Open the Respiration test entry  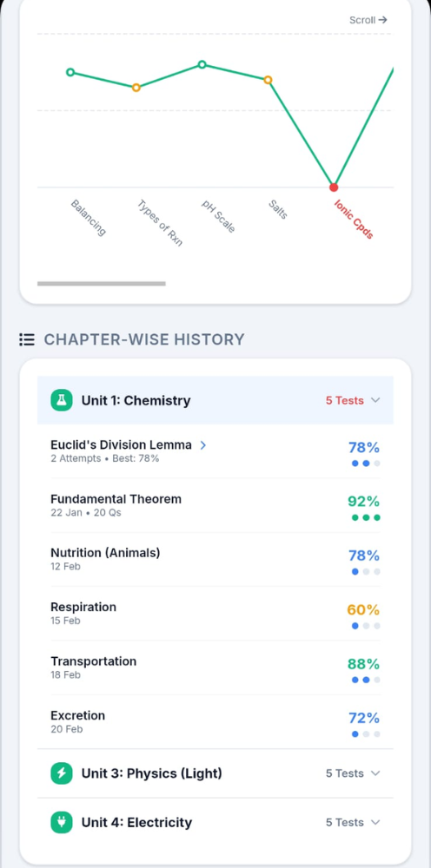[215, 614]
